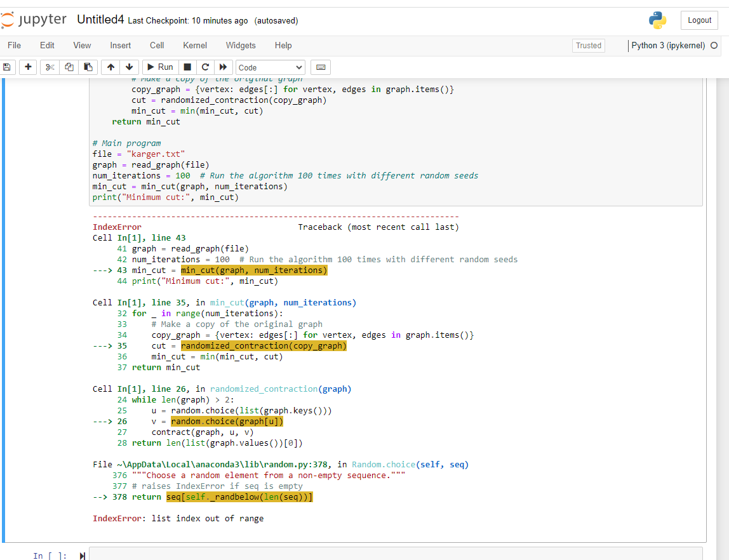This screenshot has height=560, width=729.
Task: Click highlighted seq[self._randbelow(len(seq))] expression
Action: coord(239,497)
